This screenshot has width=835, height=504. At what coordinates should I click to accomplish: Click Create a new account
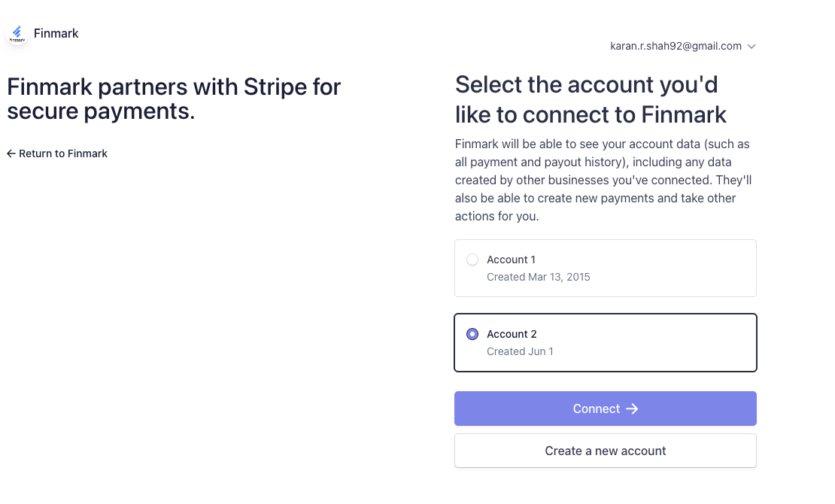(x=605, y=451)
